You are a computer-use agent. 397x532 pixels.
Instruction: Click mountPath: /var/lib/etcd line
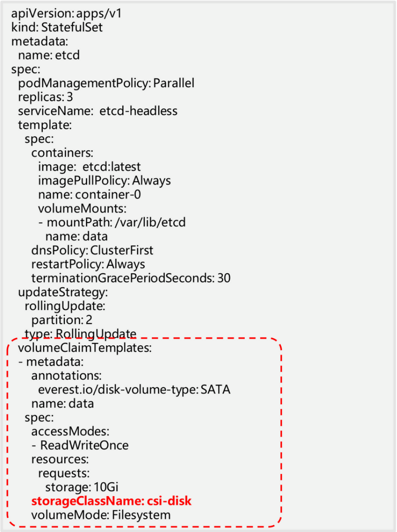(112, 222)
